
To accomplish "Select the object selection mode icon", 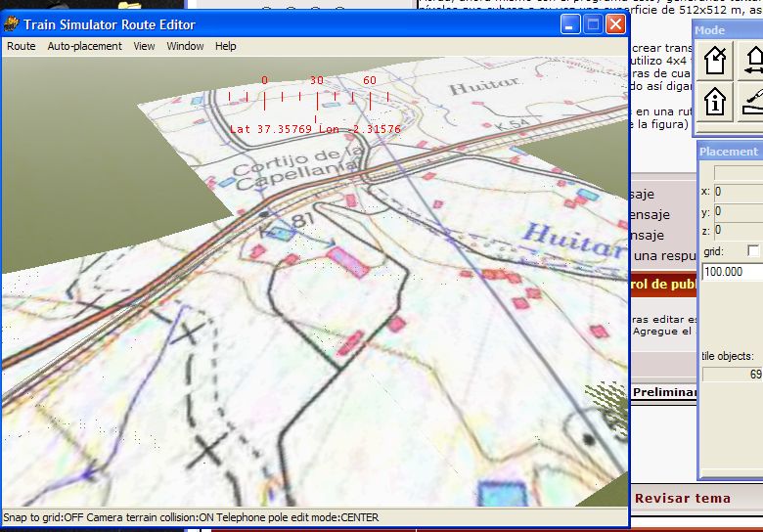I will [x=716, y=61].
